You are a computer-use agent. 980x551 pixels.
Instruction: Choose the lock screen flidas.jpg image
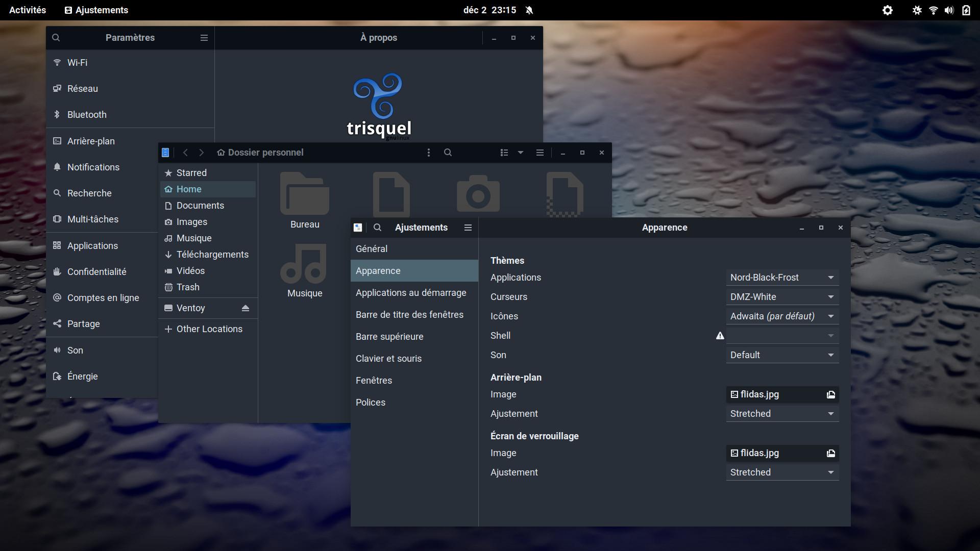tap(782, 453)
